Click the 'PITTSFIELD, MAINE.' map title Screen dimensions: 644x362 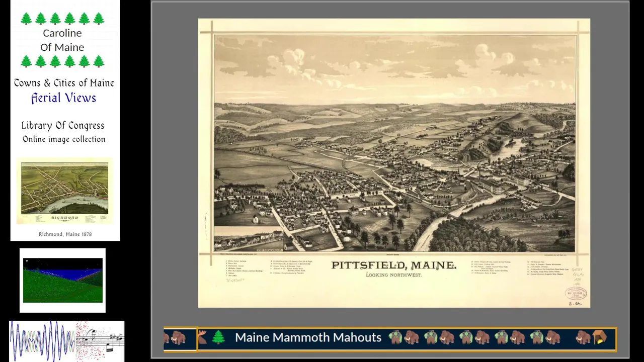pos(394,265)
